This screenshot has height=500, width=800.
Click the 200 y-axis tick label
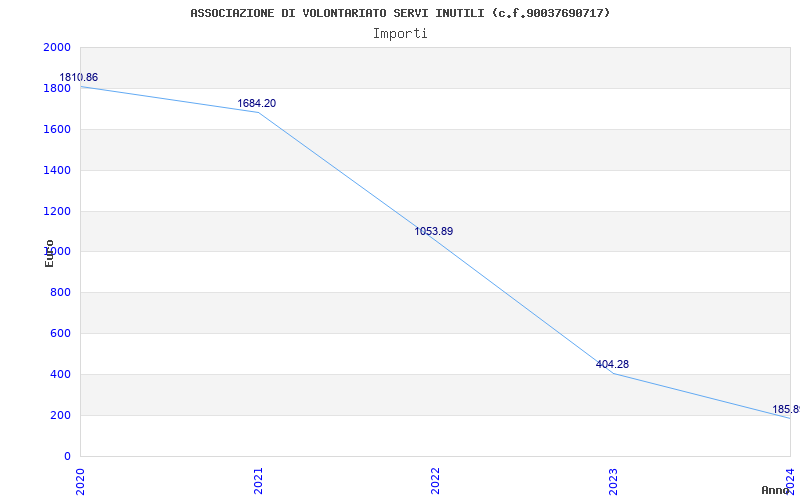60,415
